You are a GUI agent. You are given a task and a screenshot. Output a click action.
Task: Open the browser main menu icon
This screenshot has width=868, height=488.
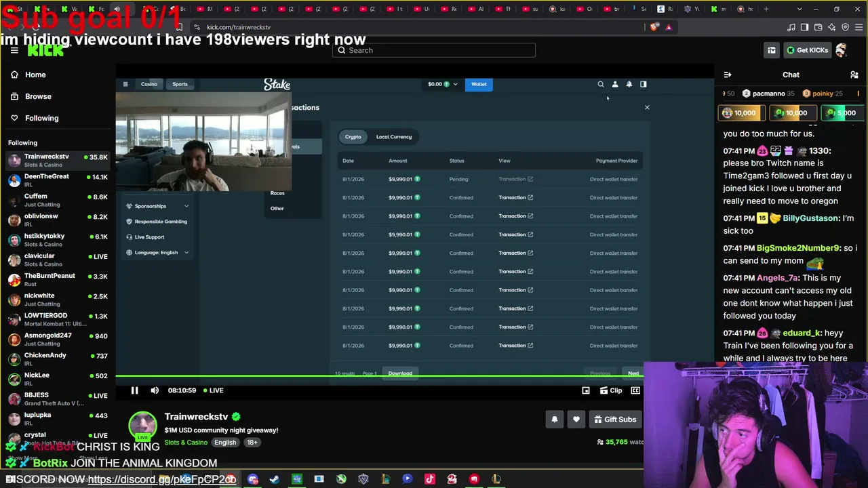[859, 27]
